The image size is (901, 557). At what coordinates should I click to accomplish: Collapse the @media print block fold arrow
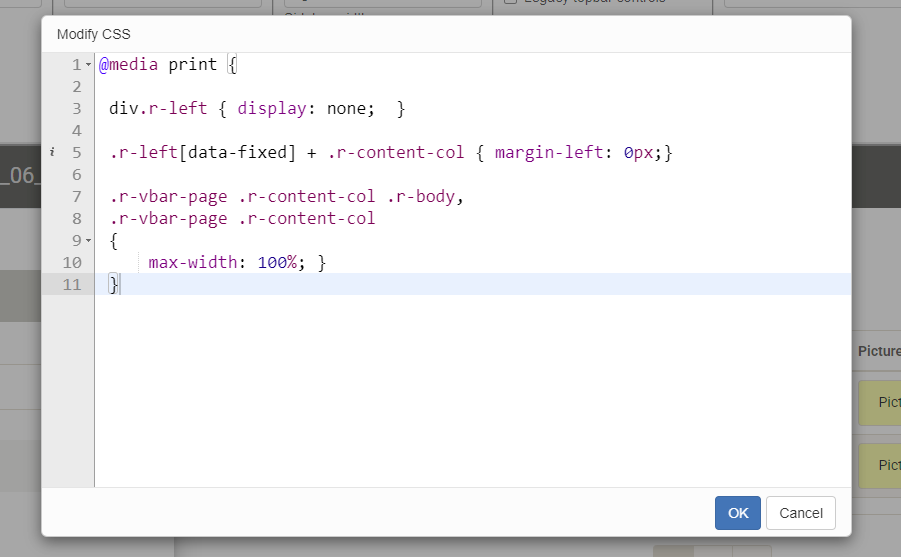pos(88,64)
